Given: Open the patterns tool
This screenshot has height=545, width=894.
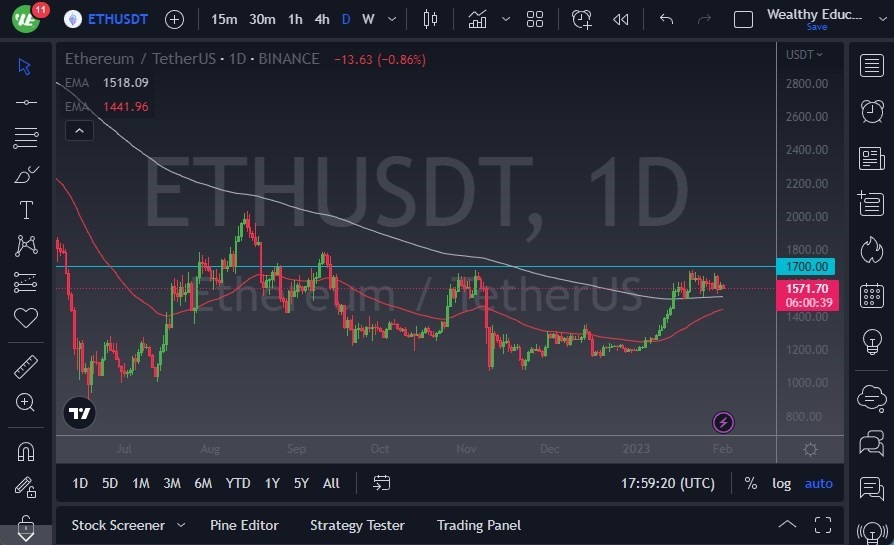Looking at the screenshot, I should pos(26,246).
